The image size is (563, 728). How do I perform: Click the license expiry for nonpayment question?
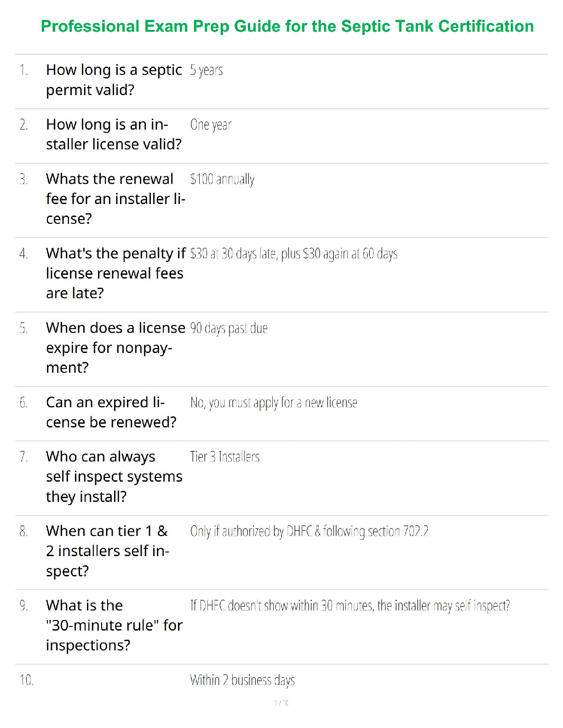coord(115,347)
